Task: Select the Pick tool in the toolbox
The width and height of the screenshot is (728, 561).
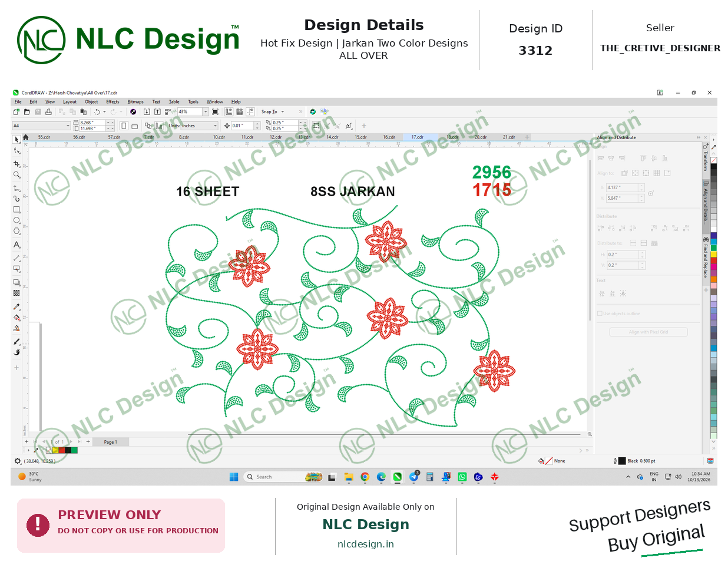Action: pyautogui.click(x=16, y=140)
